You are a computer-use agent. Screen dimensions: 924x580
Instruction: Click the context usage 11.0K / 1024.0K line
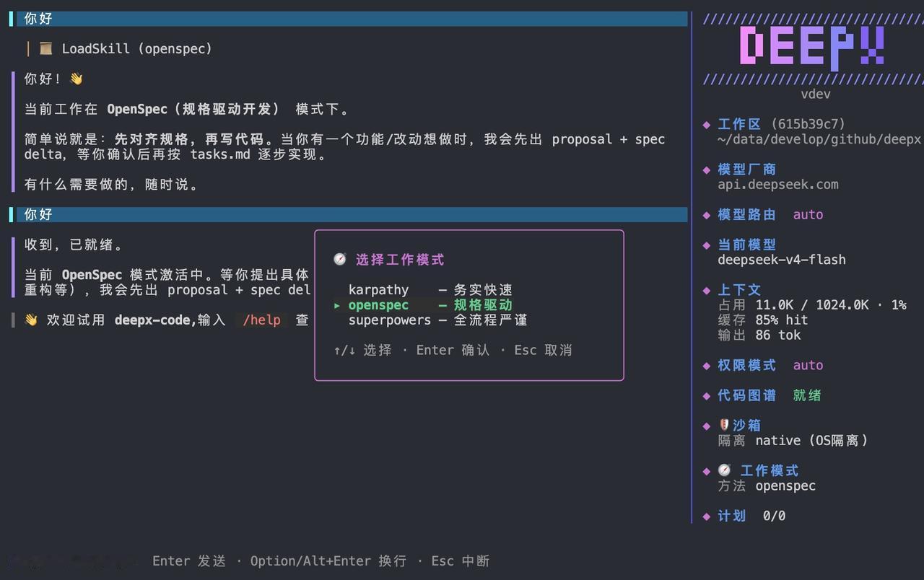(x=812, y=305)
